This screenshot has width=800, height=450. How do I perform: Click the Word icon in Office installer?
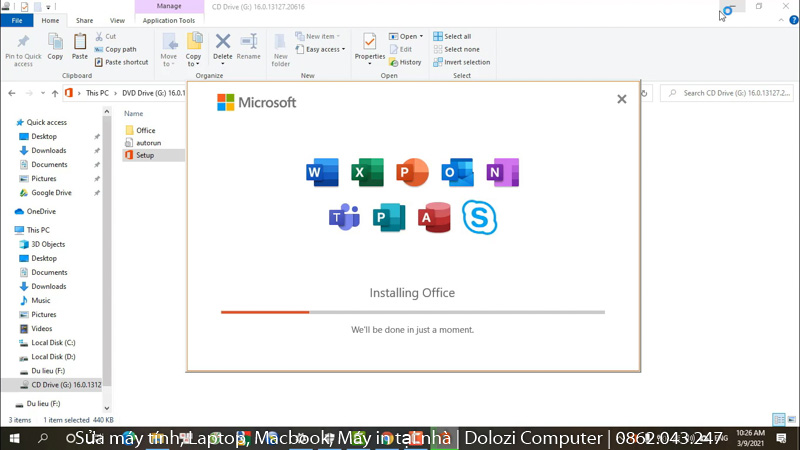pyautogui.click(x=323, y=173)
